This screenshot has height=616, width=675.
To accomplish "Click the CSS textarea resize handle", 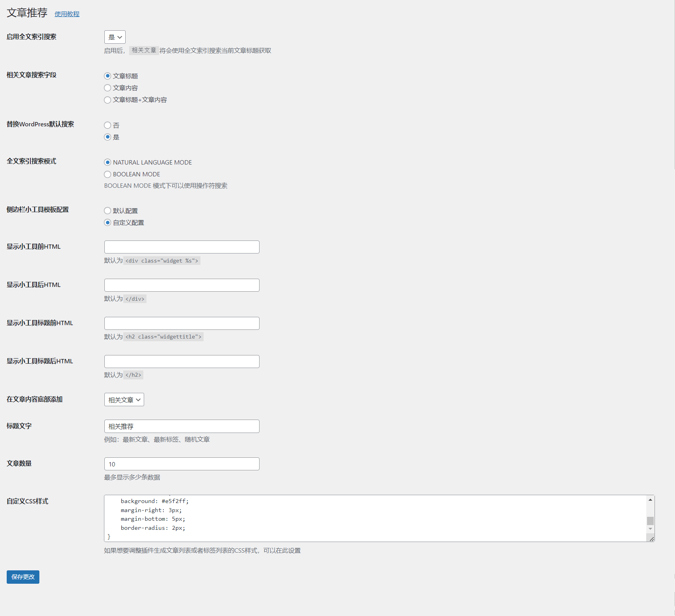I will [651, 539].
